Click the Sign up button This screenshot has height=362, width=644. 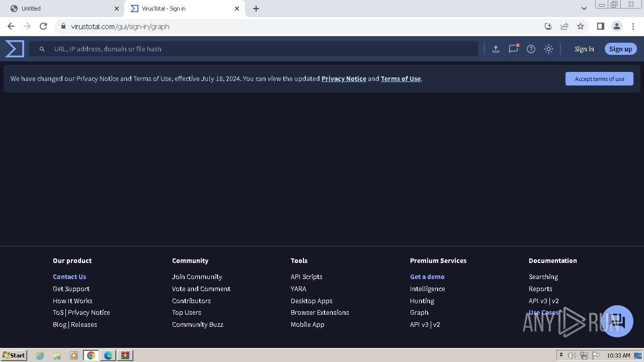[621, 49]
